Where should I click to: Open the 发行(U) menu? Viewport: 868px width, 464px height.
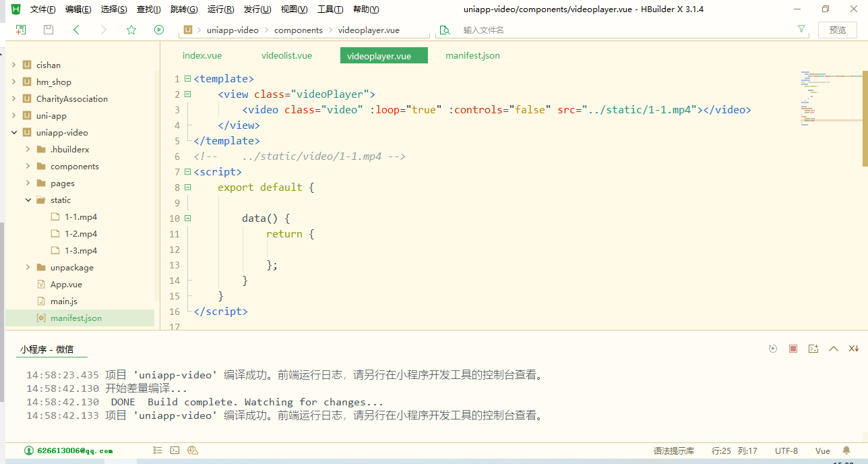(x=257, y=9)
